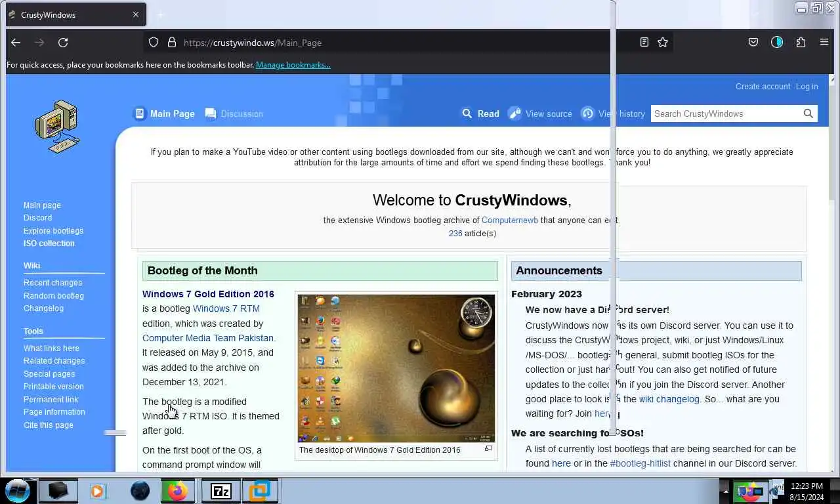Follow the Computernewb link

pos(509,220)
